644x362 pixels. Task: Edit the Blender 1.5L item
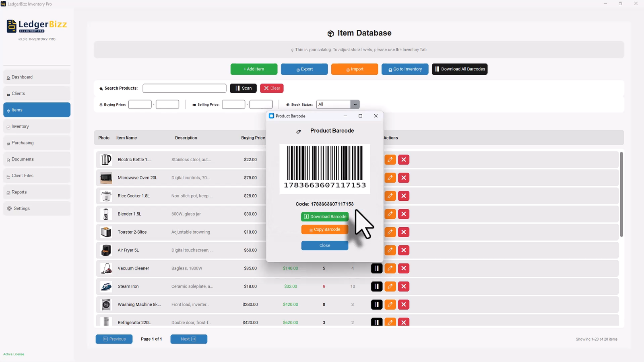[x=390, y=214]
